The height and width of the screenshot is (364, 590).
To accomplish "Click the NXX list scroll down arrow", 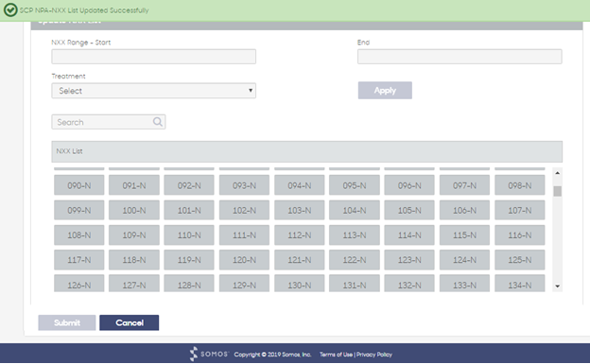I will tap(557, 286).
